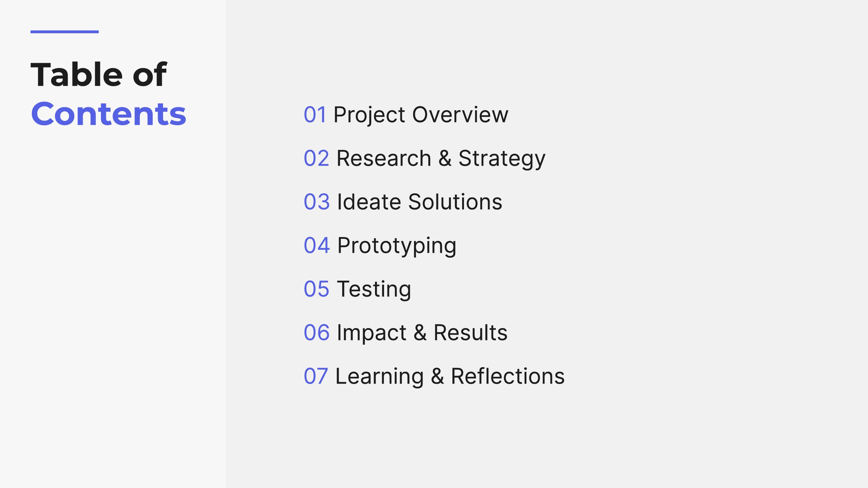
Task: Click the word "Results" in item 06
Action: click(x=470, y=333)
